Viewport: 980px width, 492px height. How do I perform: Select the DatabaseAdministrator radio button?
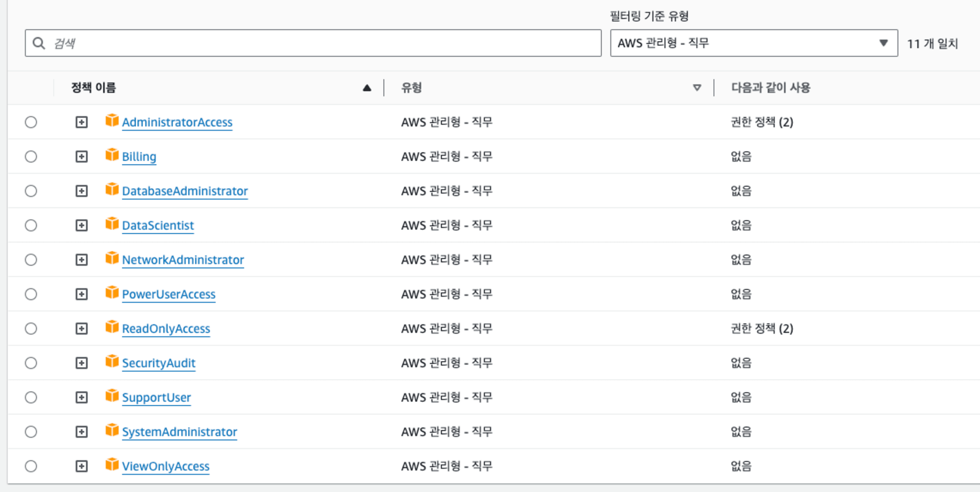(x=31, y=191)
